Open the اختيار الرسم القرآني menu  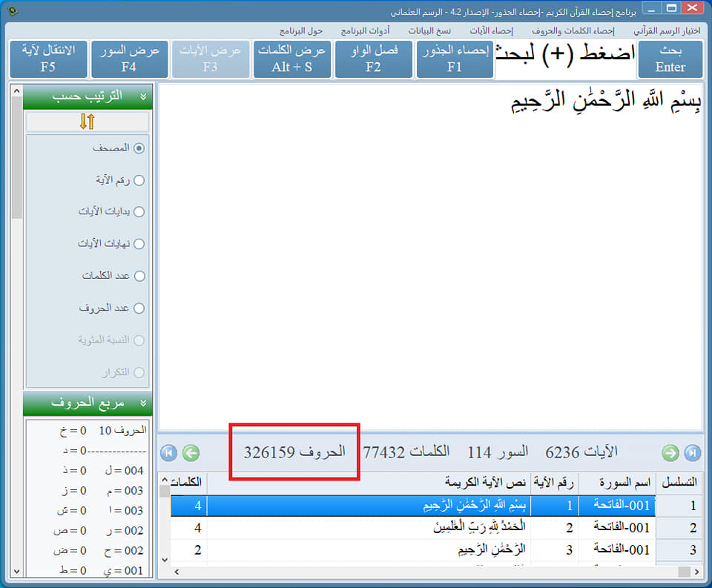(x=667, y=30)
